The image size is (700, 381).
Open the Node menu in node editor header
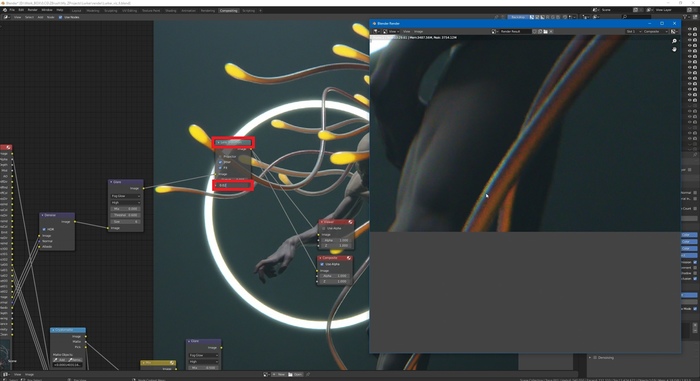[x=50, y=17]
